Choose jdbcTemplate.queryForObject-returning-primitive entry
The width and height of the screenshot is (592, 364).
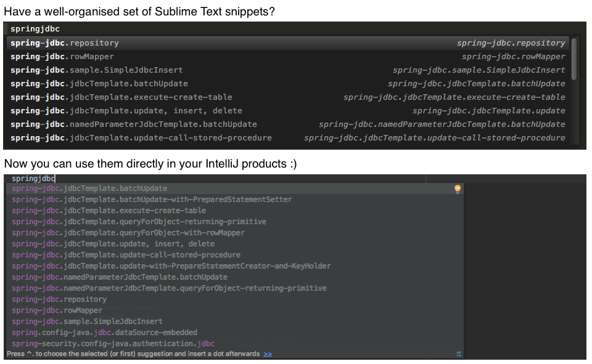tap(139, 222)
